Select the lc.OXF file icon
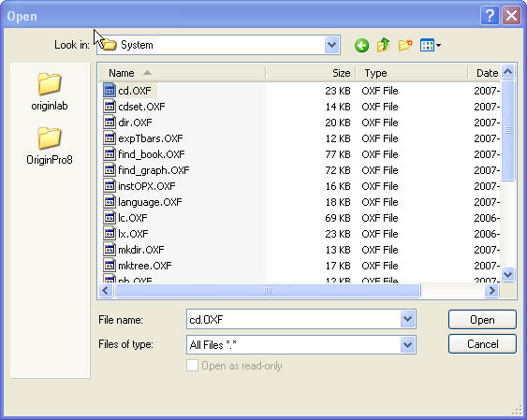 [110, 218]
